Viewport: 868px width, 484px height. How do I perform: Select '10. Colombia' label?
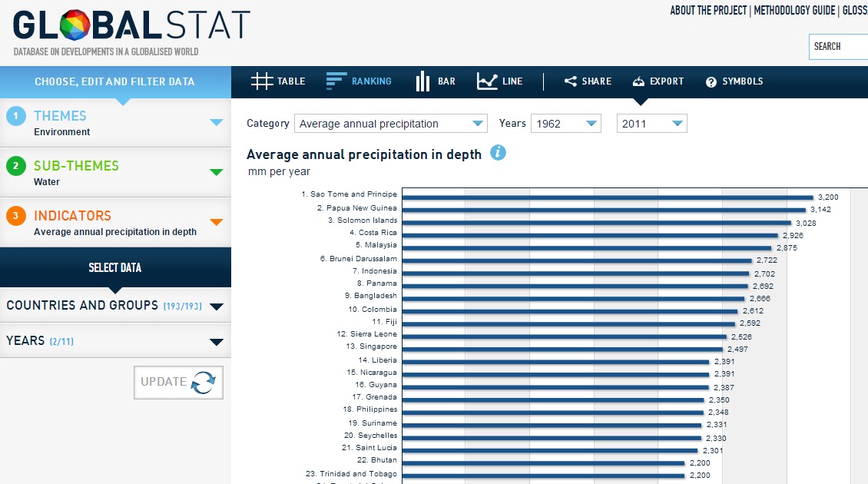click(x=373, y=310)
